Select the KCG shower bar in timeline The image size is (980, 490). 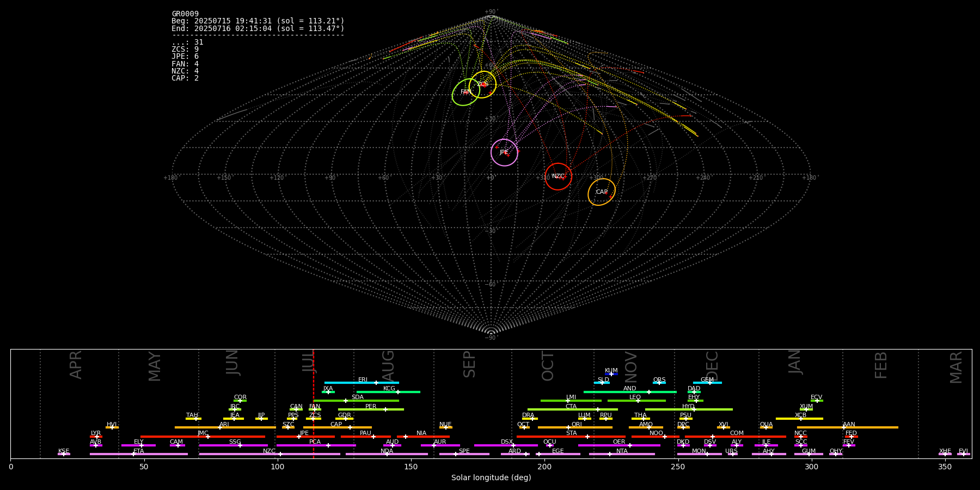pyautogui.click(x=388, y=391)
